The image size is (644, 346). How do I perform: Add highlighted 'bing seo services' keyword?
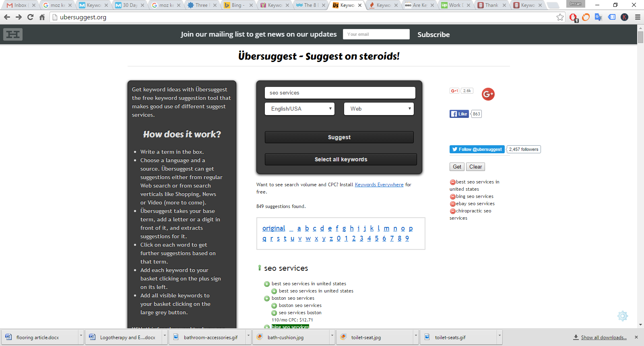point(267,327)
